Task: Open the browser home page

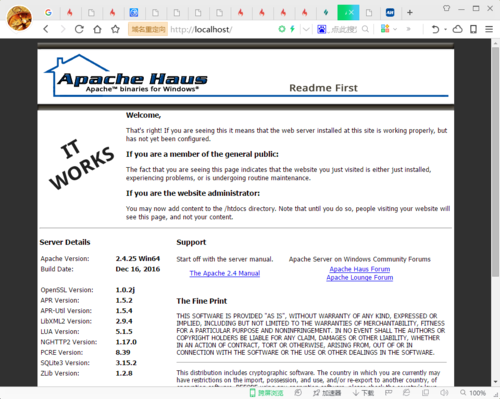Action: click(97, 29)
